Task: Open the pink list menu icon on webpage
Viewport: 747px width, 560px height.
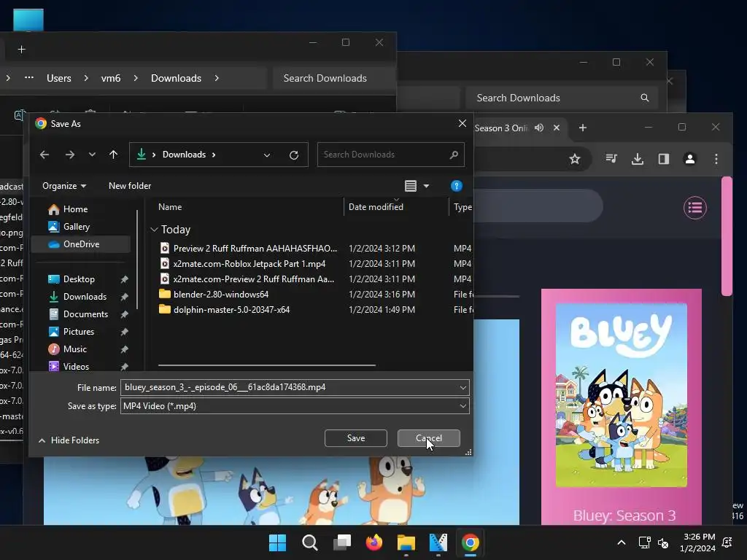Action: (695, 208)
